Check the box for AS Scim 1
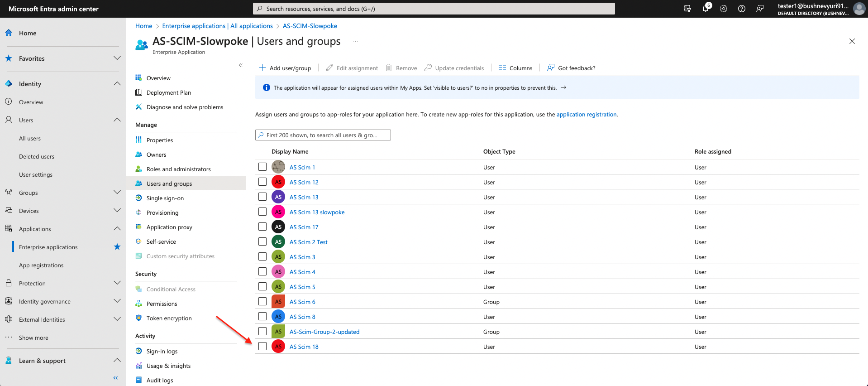The height and width of the screenshot is (386, 868). coord(262,167)
